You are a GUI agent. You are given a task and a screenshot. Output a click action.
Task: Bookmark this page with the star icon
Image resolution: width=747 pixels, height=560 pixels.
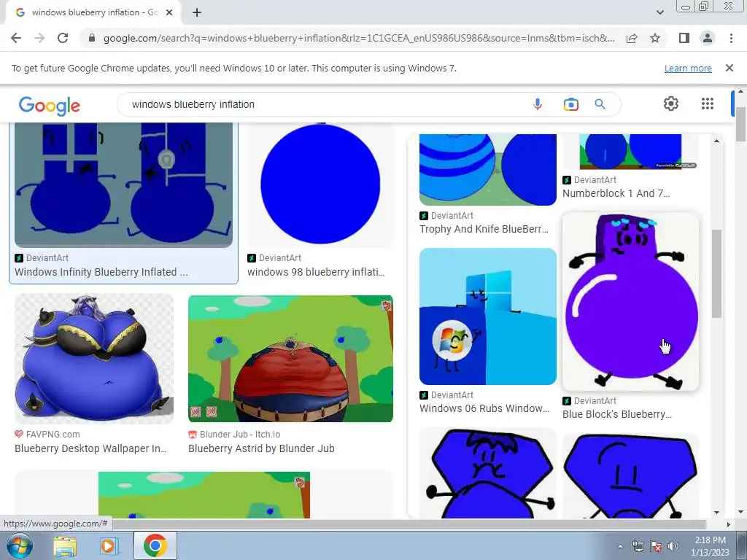[x=655, y=38]
